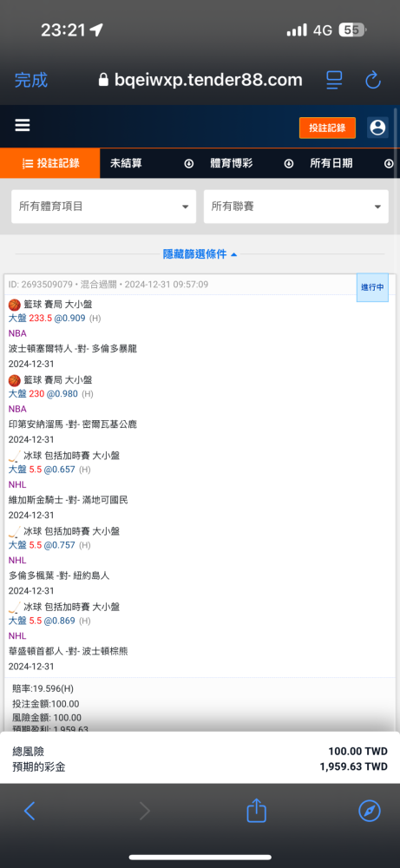This screenshot has width=400, height=868.
Task: Select the 投註記錄 tab
Action: click(50, 163)
